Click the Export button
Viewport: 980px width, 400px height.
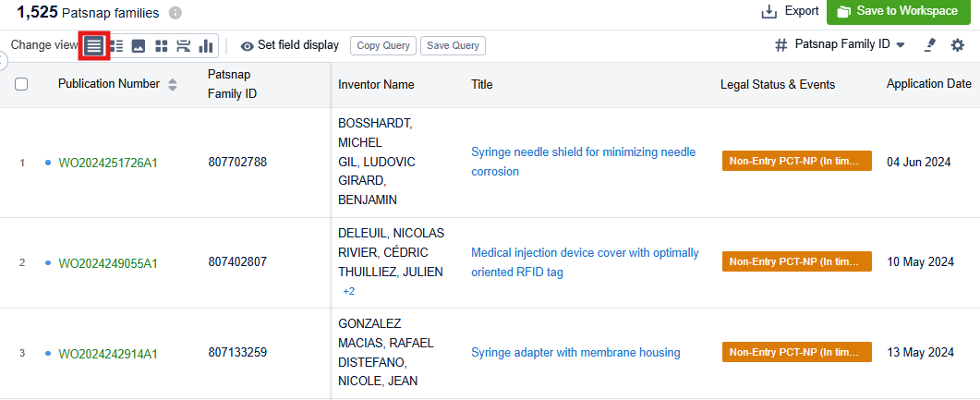pyautogui.click(x=790, y=12)
